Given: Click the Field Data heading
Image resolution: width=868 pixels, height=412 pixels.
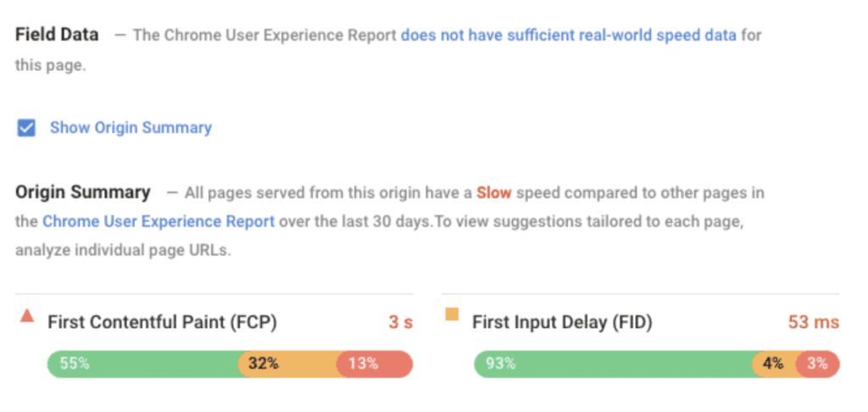Looking at the screenshot, I should point(57,36).
